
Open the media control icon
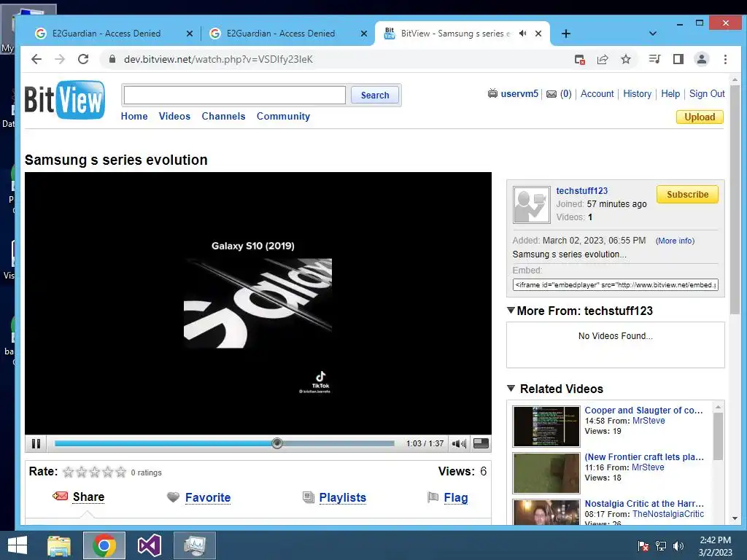[654, 59]
